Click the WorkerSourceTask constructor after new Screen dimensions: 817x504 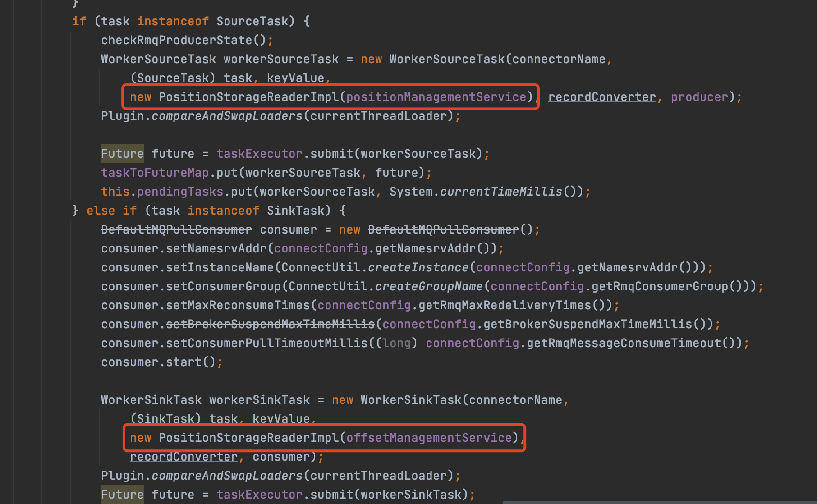coord(447,59)
